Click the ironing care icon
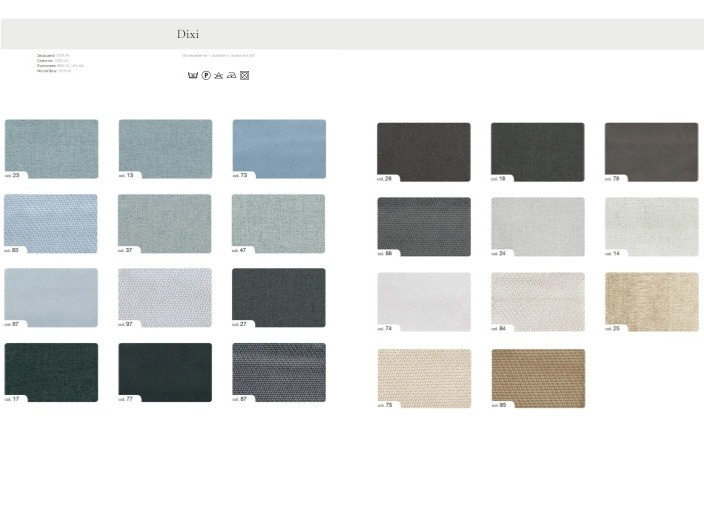 pyautogui.click(x=231, y=75)
